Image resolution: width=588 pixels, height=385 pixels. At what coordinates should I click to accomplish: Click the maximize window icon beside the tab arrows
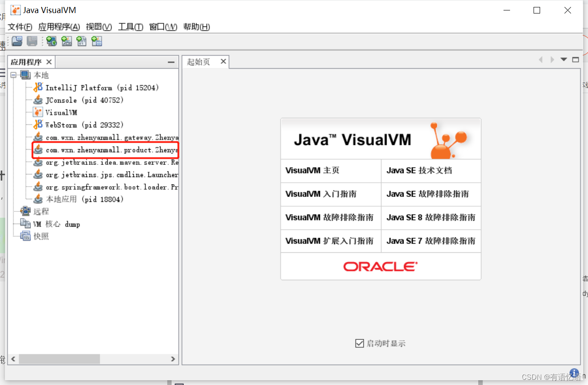pos(575,60)
